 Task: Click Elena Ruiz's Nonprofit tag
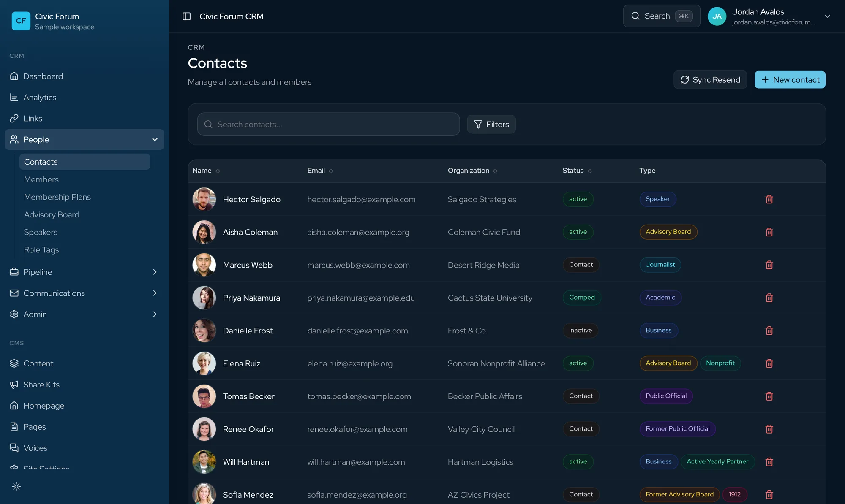click(x=720, y=363)
